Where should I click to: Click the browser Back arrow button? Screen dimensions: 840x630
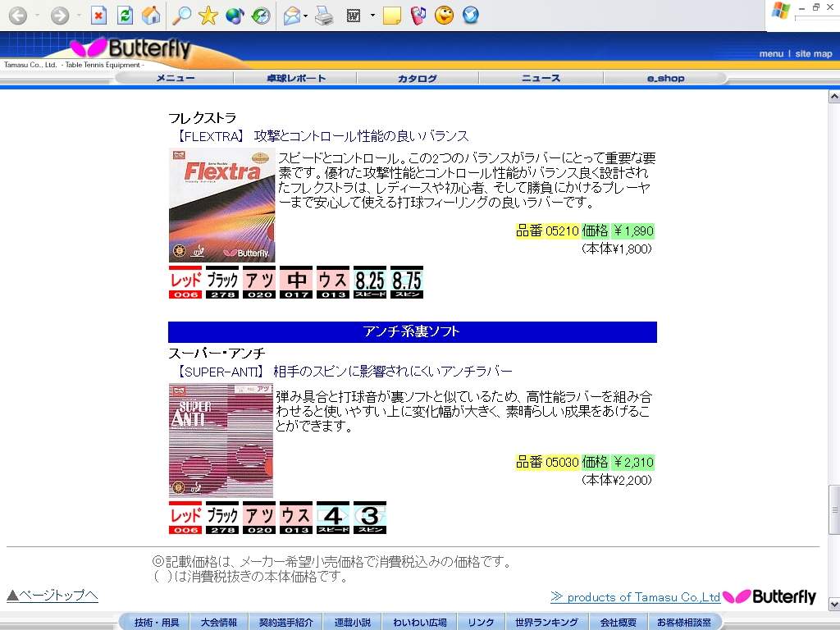(x=18, y=15)
